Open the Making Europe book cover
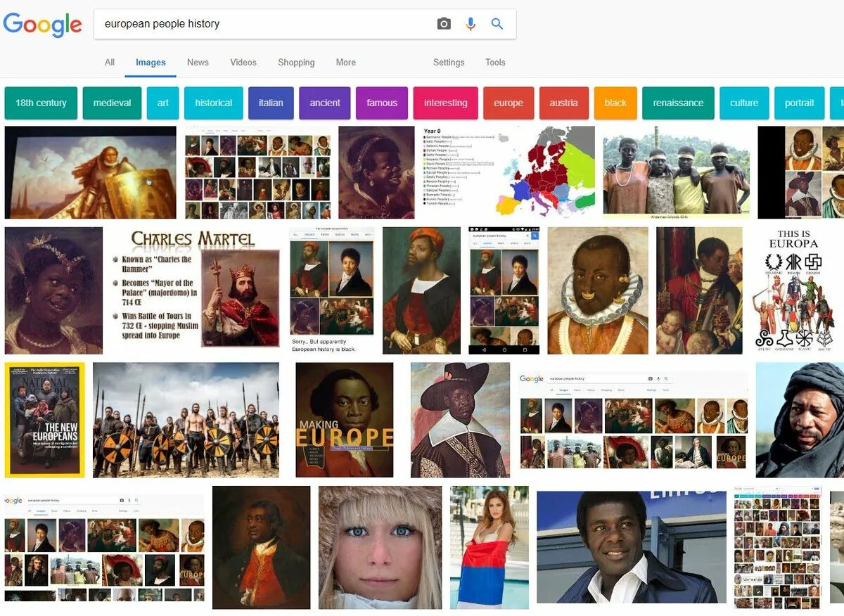 (x=345, y=420)
